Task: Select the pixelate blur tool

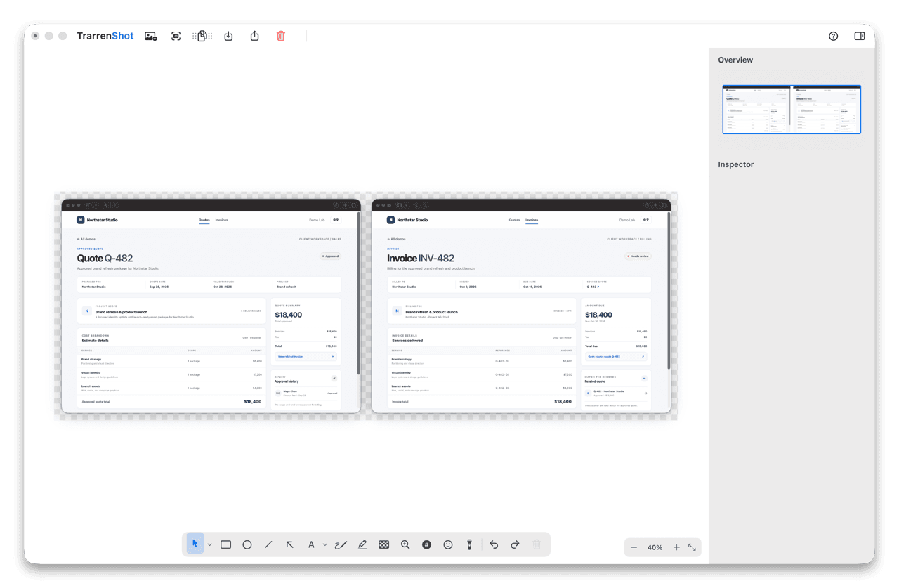Action: click(384, 544)
